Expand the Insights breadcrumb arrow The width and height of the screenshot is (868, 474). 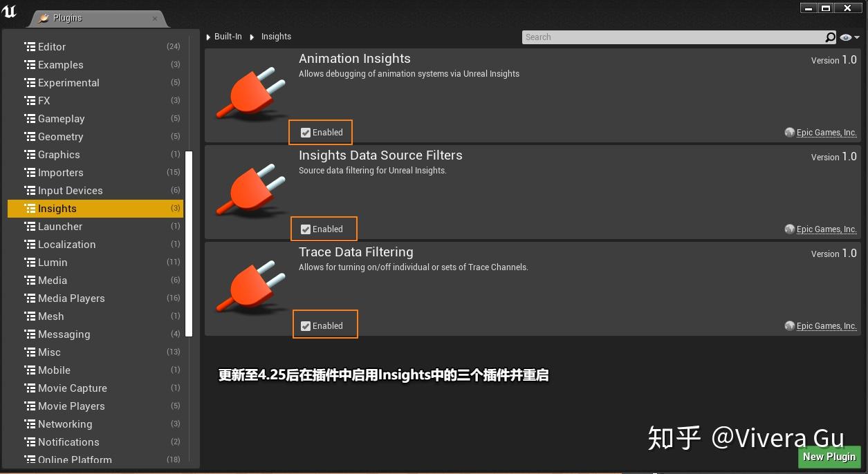[x=252, y=37]
